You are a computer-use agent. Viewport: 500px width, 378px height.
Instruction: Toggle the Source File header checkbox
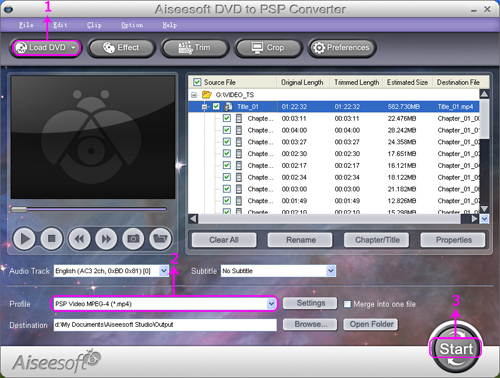click(x=197, y=82)
